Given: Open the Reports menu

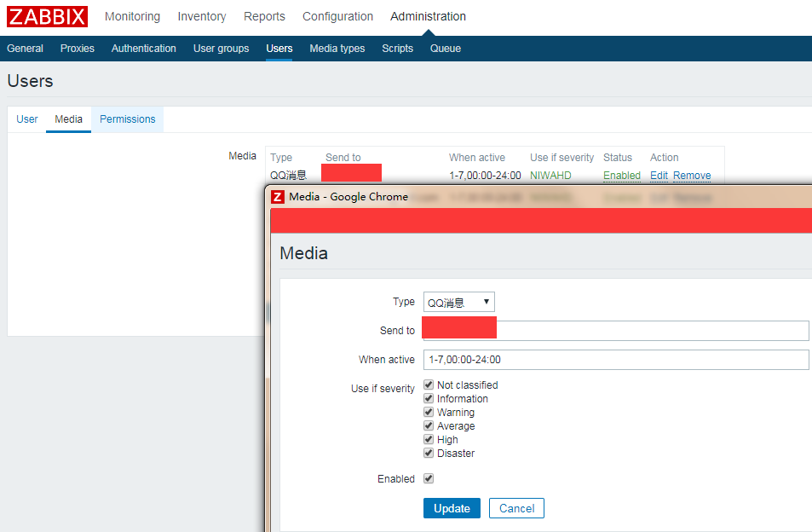Looking at the screenshot, I should click(264, 16).
